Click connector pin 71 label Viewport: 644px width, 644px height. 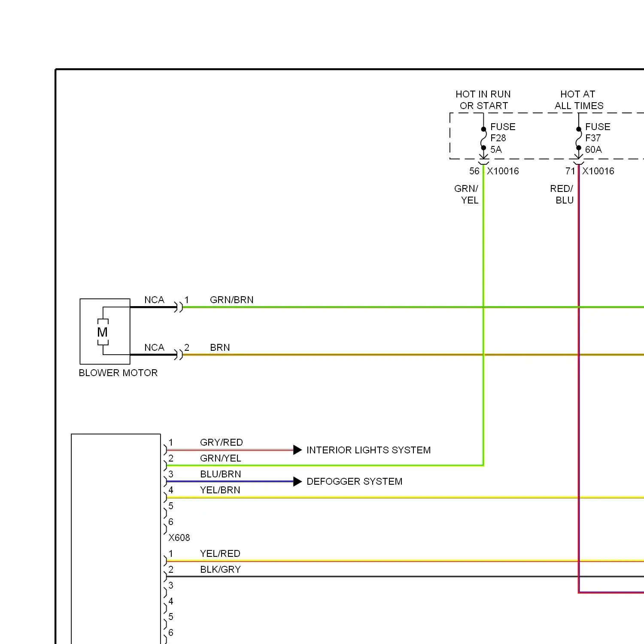tap(570, 171)
